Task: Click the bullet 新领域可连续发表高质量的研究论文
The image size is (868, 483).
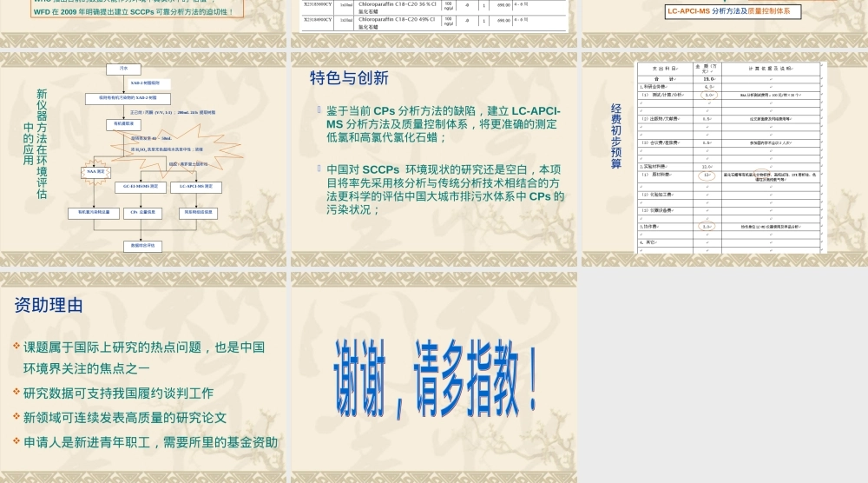Action: click(124, 418)
